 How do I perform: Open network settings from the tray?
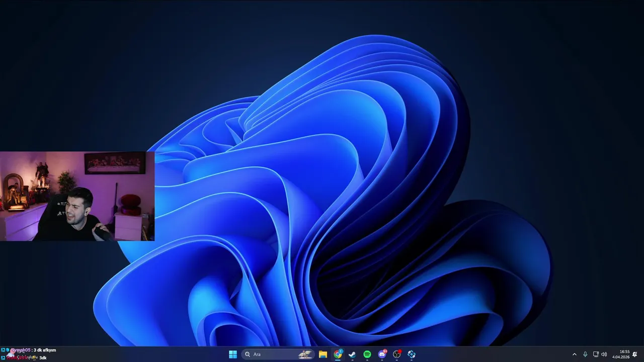tap(596, 354)
